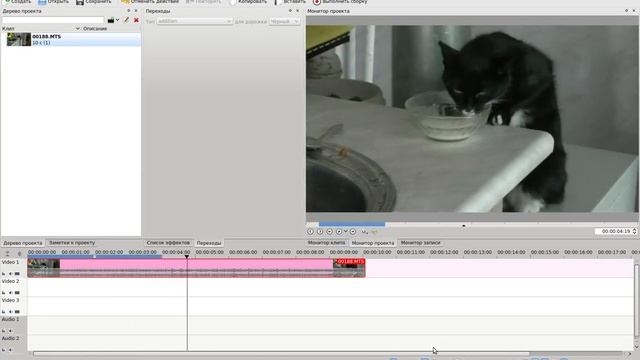Hide video of the Video 2 track
Viewport: 640px width, 360px height.
[x=17, y=293]
